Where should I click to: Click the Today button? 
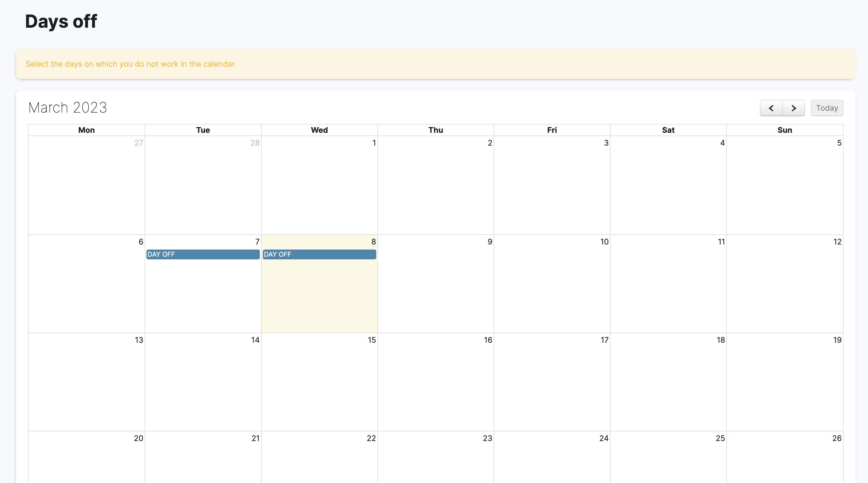click(827, 108)
